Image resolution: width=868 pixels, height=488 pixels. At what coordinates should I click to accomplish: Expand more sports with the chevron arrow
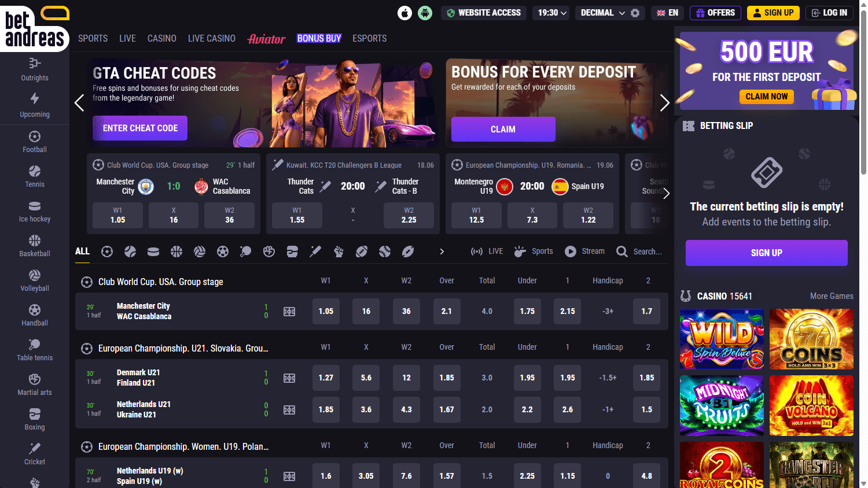442,252
